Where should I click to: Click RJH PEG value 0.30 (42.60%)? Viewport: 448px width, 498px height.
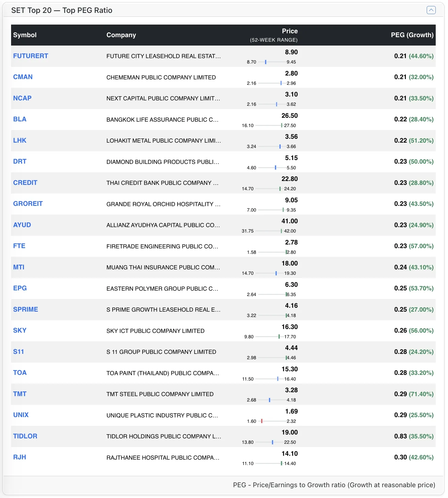pos(414,457)
